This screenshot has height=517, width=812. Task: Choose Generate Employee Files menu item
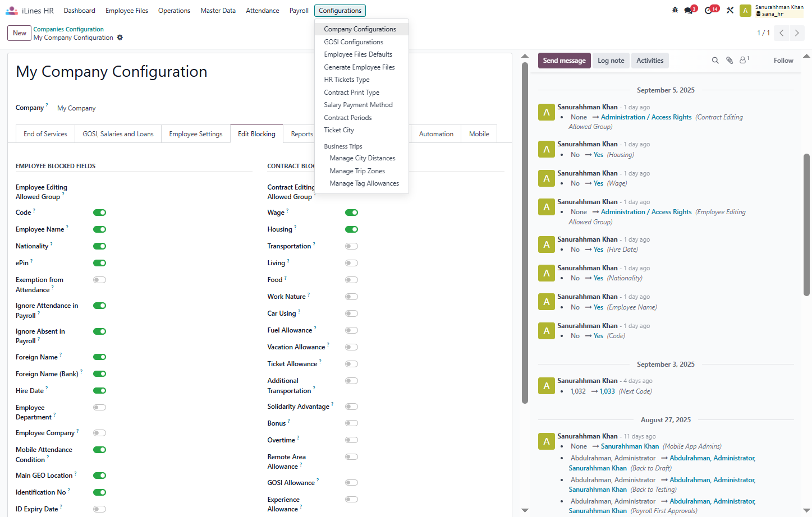pos(361,67)
